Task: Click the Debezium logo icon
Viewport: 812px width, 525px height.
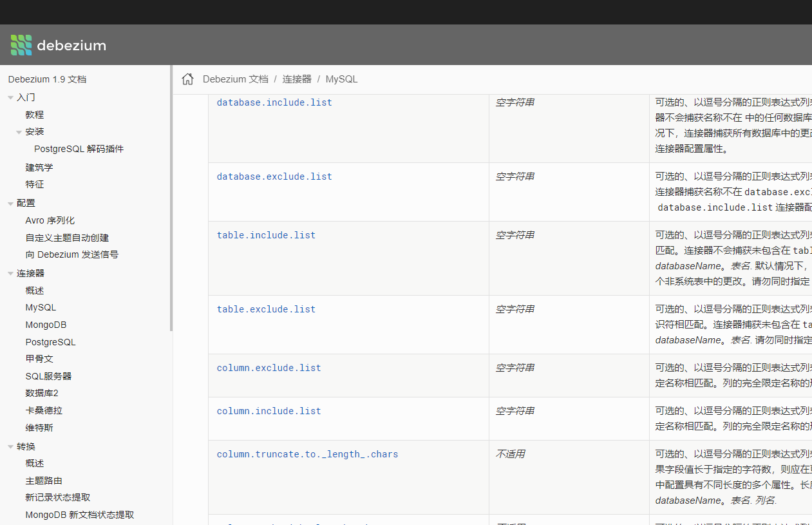Action: click(x=21, y=45)
